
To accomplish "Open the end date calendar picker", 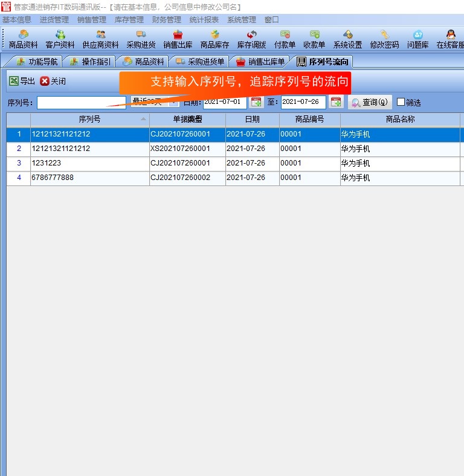I will (x=335, y=102).
